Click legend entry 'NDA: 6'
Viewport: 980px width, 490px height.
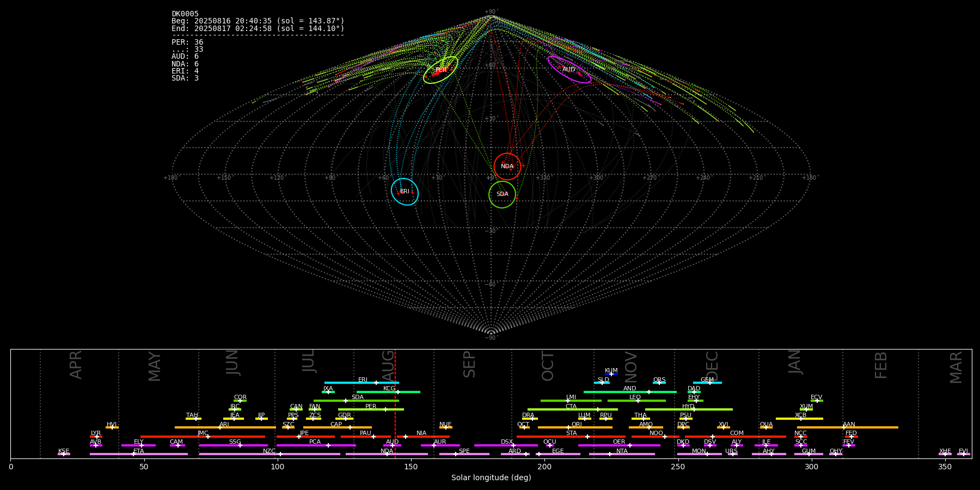[x=185, y=64]
